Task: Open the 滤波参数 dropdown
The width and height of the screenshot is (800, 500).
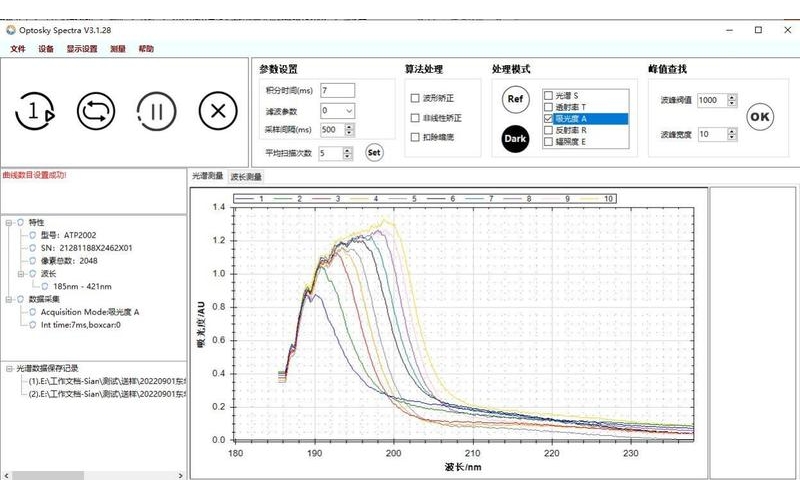Action: 349,110
